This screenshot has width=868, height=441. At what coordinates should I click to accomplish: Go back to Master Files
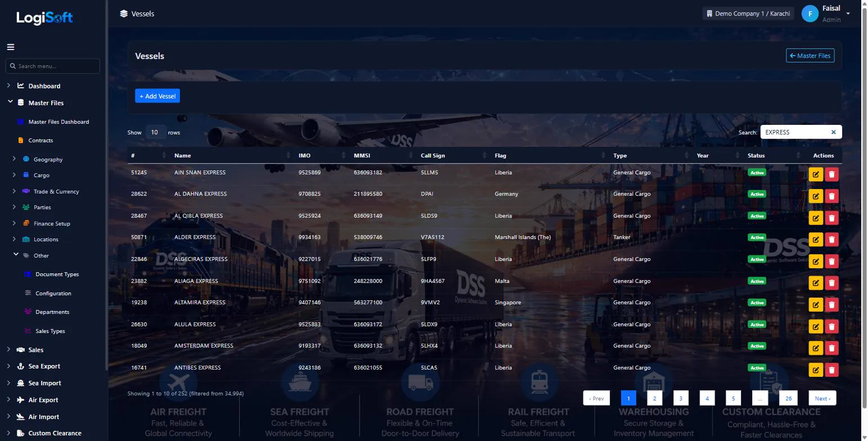click(x=810, y=56)
